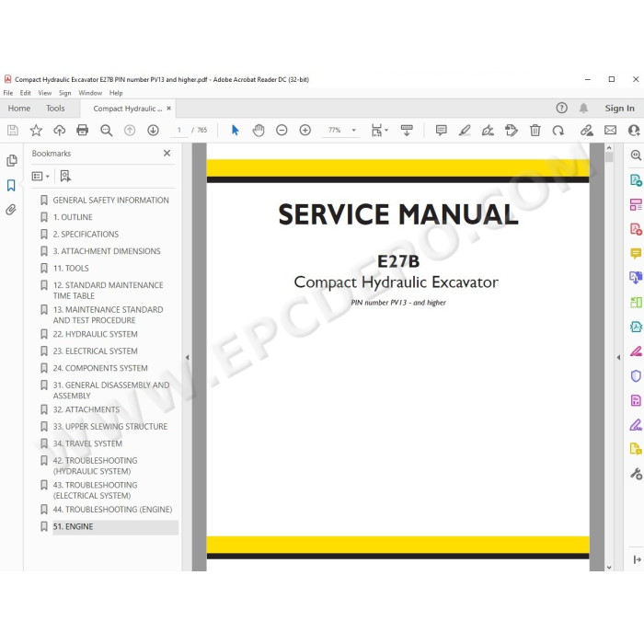Open the Help menu
This screenshot has height=644, width=644.
[116, 93]
